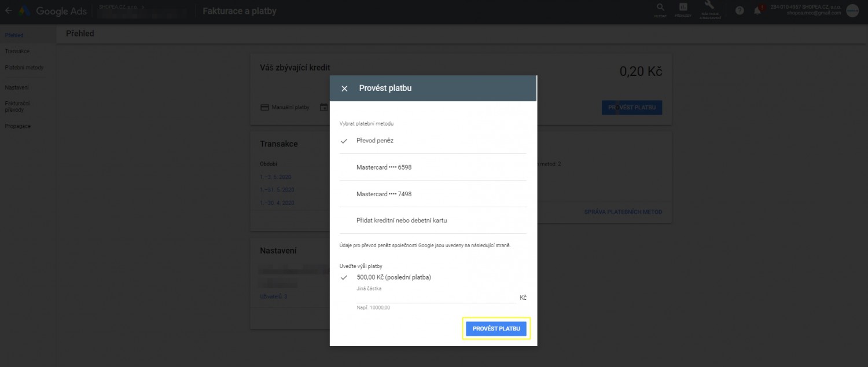This screenshot has height=367, width=868.
Task: Close the Provést platbu dialog with X
Action: (344, 89)
